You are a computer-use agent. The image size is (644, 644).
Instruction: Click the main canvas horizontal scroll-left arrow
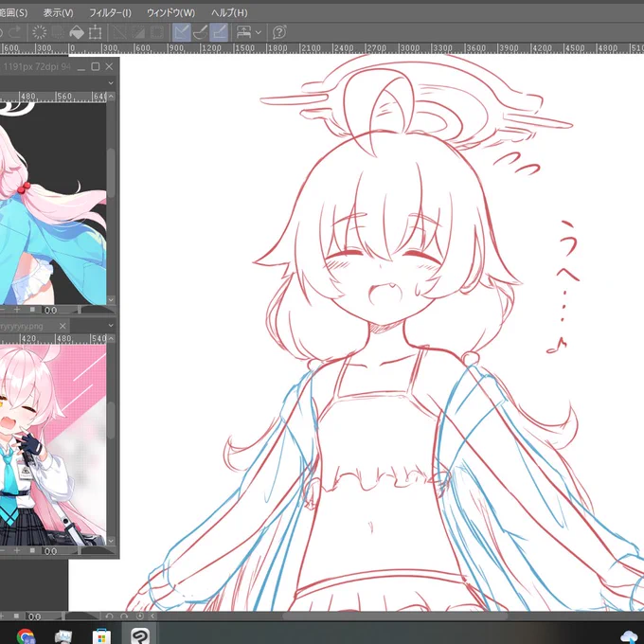pos(152,617)
